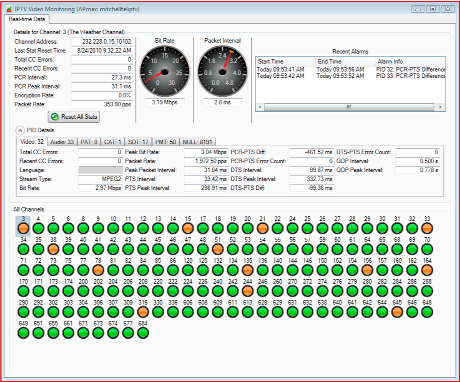
Task: Select the SDT: 17 tab
Action: (138, 142)
